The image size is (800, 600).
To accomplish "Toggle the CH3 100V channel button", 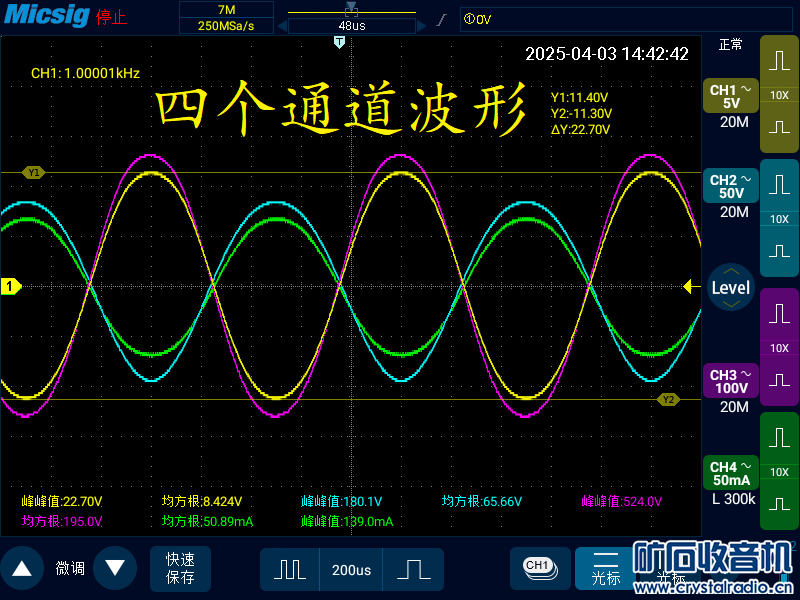I will pyautogui.click(x=731, y=381).
